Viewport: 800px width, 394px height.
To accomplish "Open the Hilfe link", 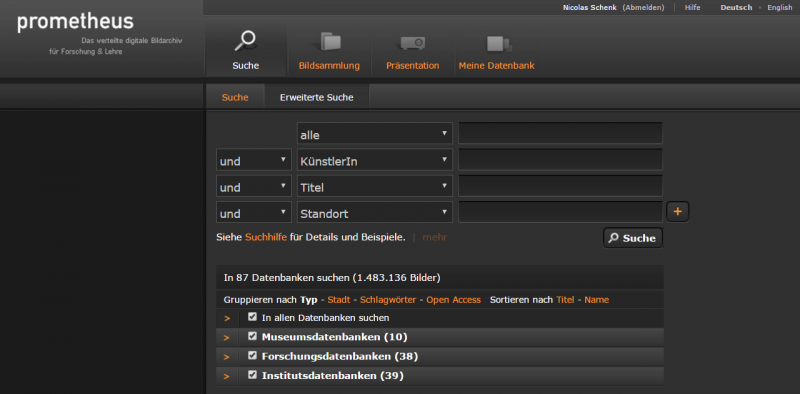I will 692,8.
